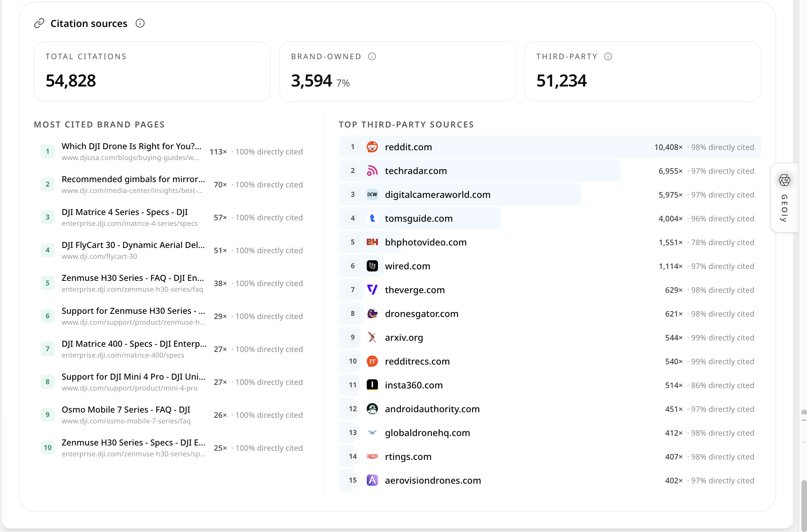Select the dronesgator.com source name
This screenshot has width=807, height=532.
421,314
